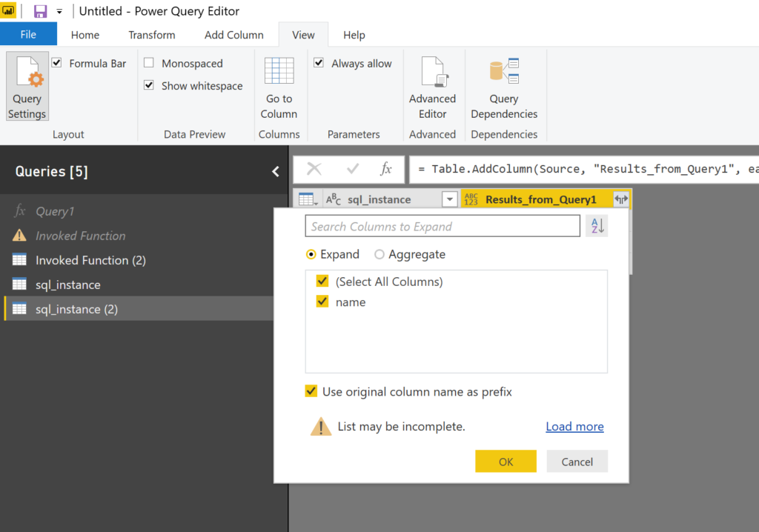Select sql_instance (2) query
759x532 pixels.
[138, 309]
